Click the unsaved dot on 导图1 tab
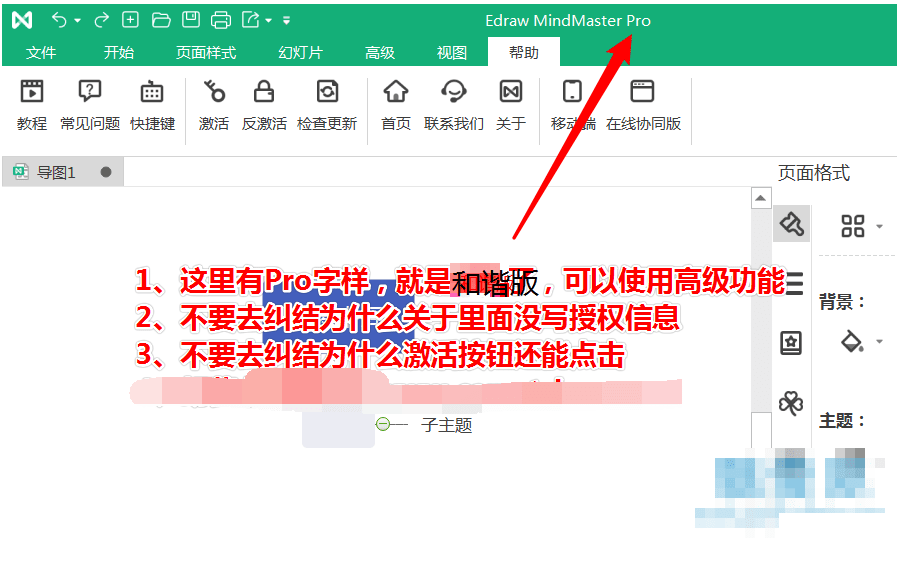Screen dimensions: 902x564 [106, 172]
